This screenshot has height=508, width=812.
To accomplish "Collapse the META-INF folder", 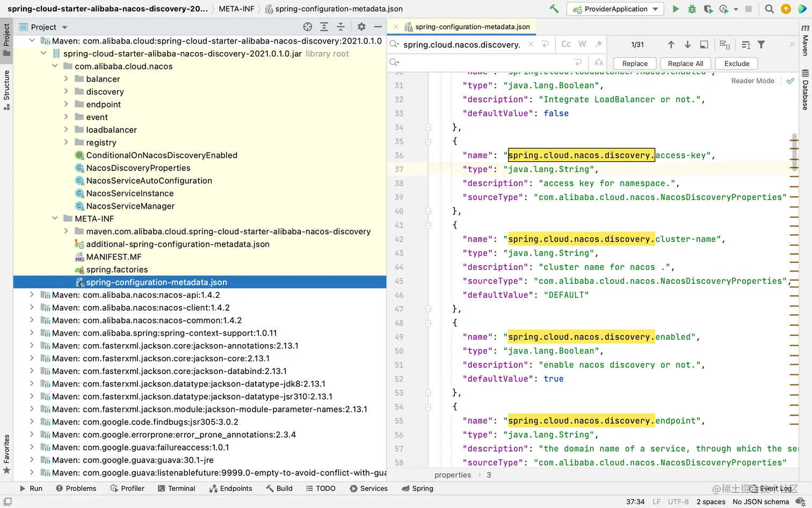I will coord(55,218).
